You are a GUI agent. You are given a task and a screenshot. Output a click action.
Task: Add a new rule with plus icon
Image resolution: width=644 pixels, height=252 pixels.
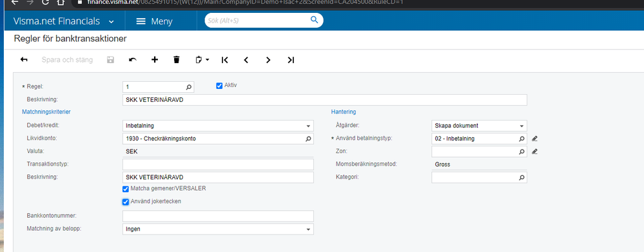point(155,60)
